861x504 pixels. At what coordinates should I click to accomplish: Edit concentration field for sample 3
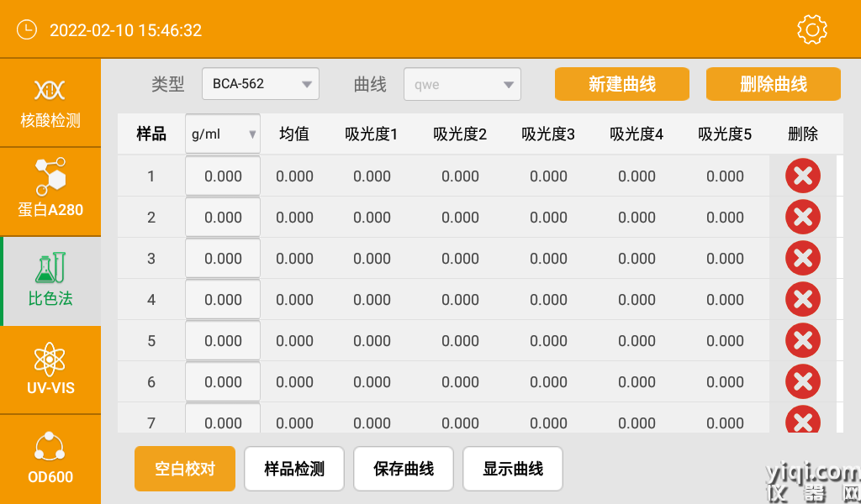[222, 259]
